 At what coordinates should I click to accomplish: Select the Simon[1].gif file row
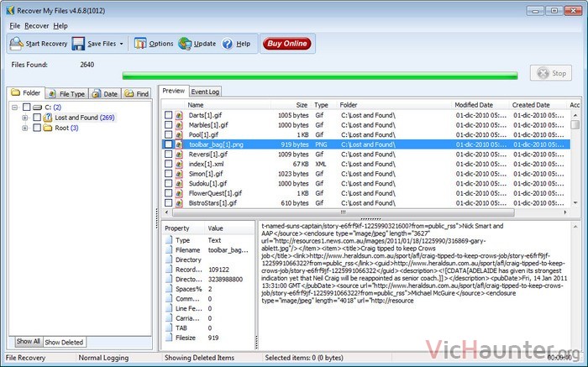[366, 174]
